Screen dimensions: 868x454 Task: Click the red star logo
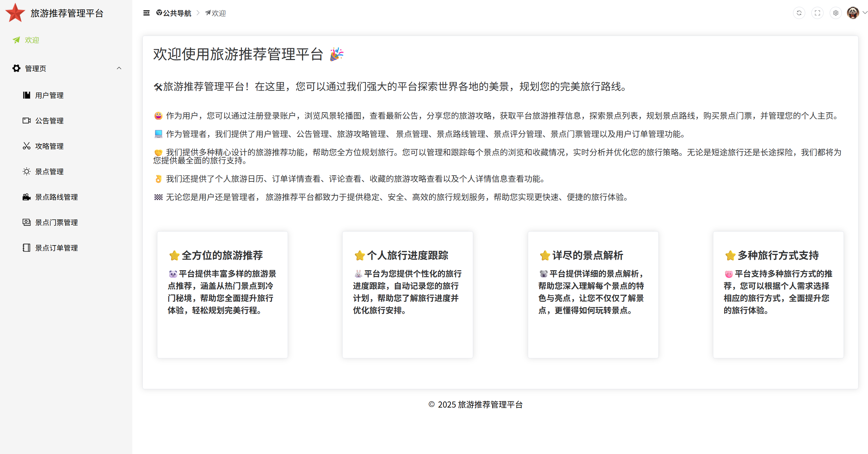click(x=15, y=13)
